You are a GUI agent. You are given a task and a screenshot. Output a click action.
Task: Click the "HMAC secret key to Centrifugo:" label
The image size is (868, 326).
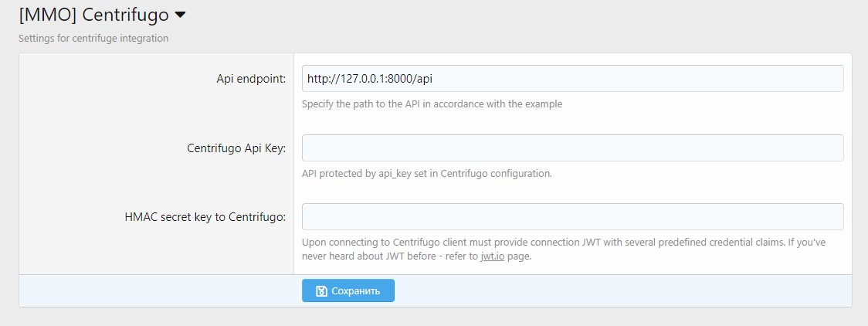[205, 217]
